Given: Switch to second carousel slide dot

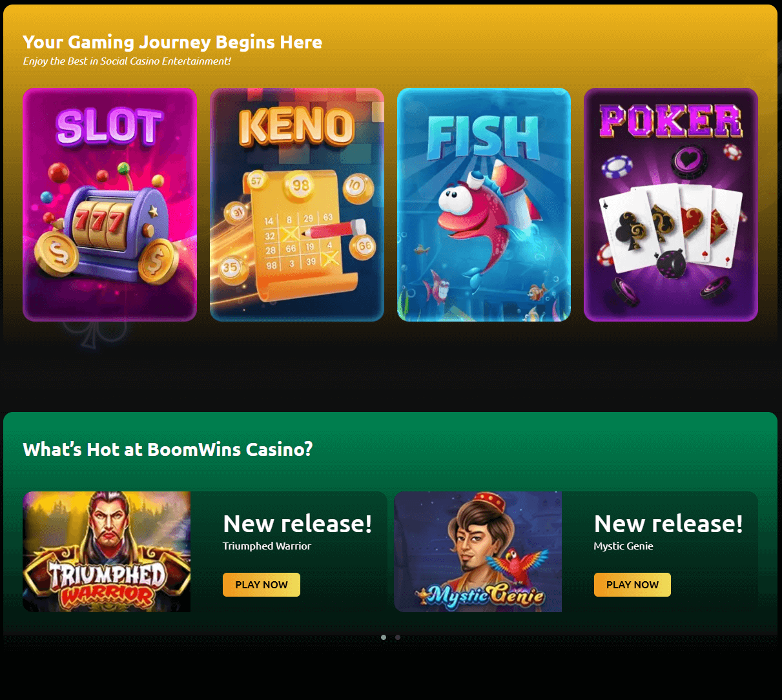Looking at the screenshot, I should coord(398,637).
